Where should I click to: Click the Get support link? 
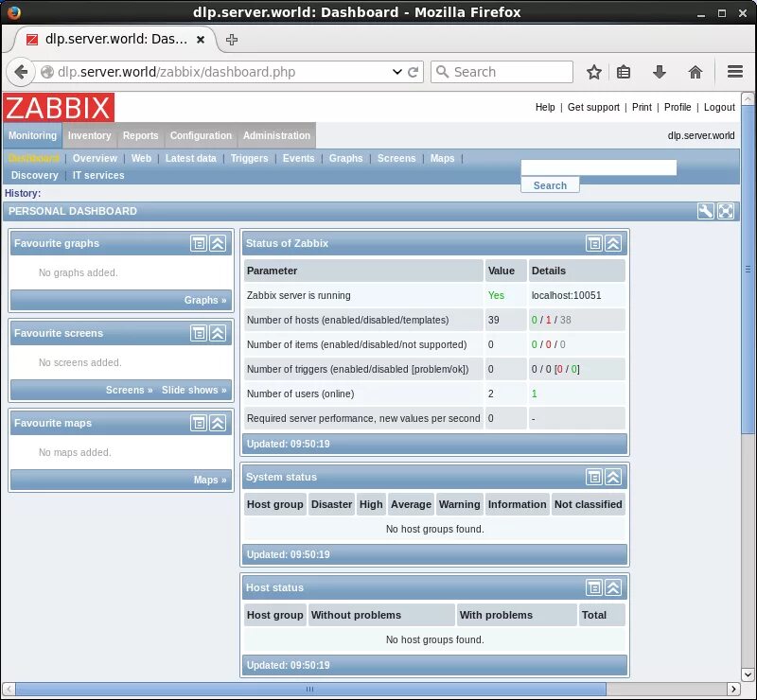click(x=593, y=107)
